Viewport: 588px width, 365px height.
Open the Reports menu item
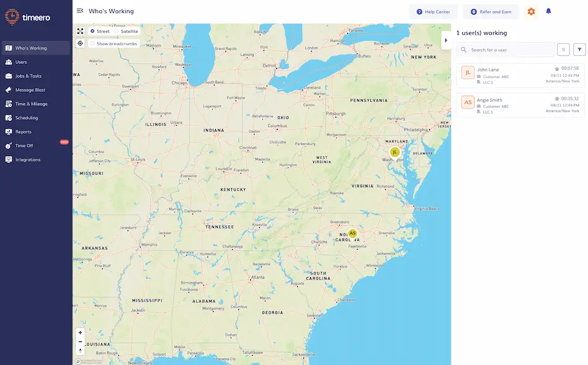(24, 131)
